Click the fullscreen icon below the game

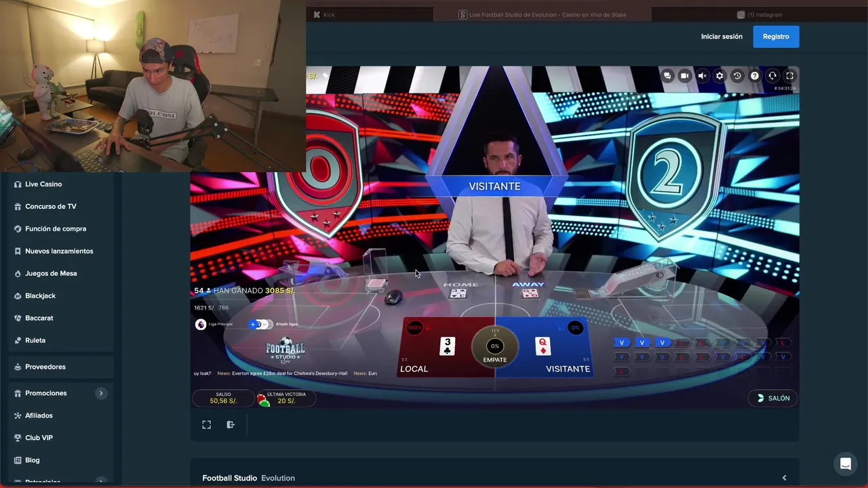(x=207, y=424)
